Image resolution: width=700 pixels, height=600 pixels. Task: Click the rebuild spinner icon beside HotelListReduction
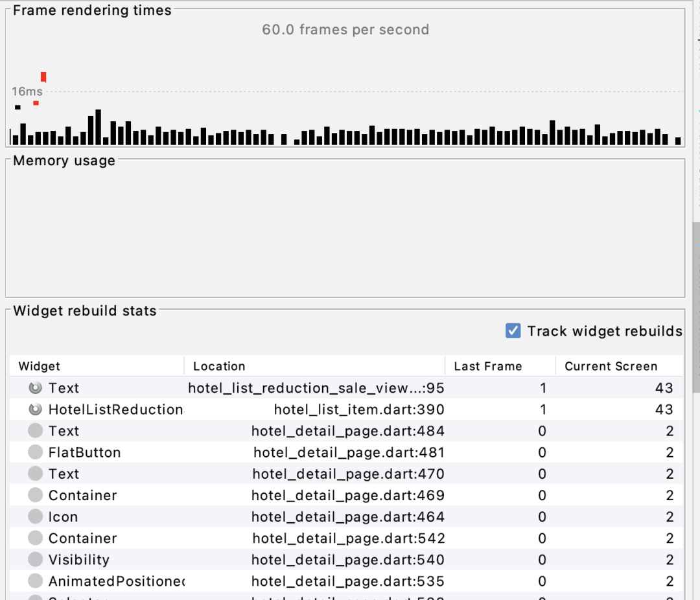click(36, 410)
